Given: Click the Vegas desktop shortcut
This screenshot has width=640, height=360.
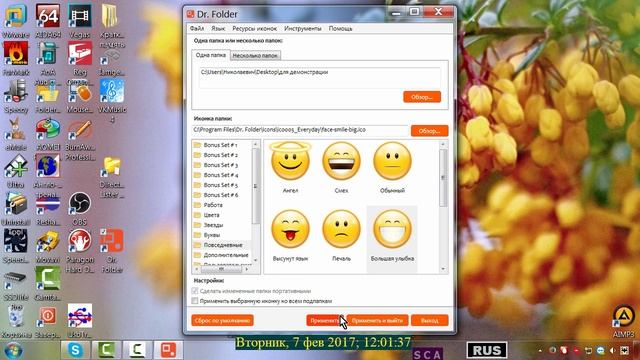Looking at the screenshot, I should [x=80, y=21].
